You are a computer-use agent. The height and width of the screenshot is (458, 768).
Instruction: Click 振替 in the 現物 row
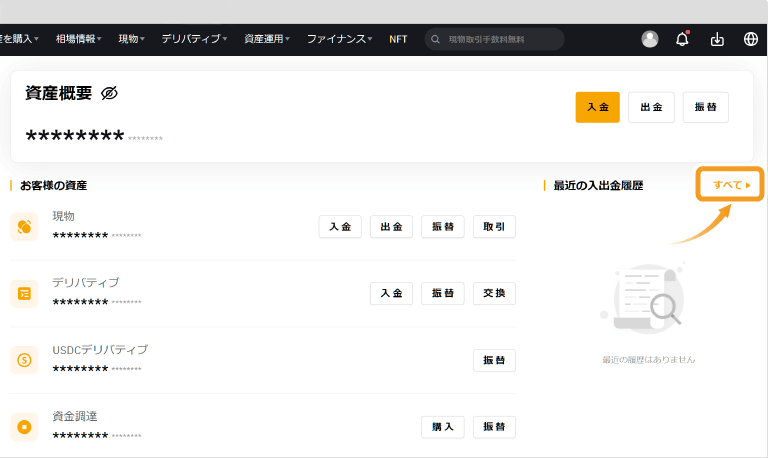pos(443,227)
